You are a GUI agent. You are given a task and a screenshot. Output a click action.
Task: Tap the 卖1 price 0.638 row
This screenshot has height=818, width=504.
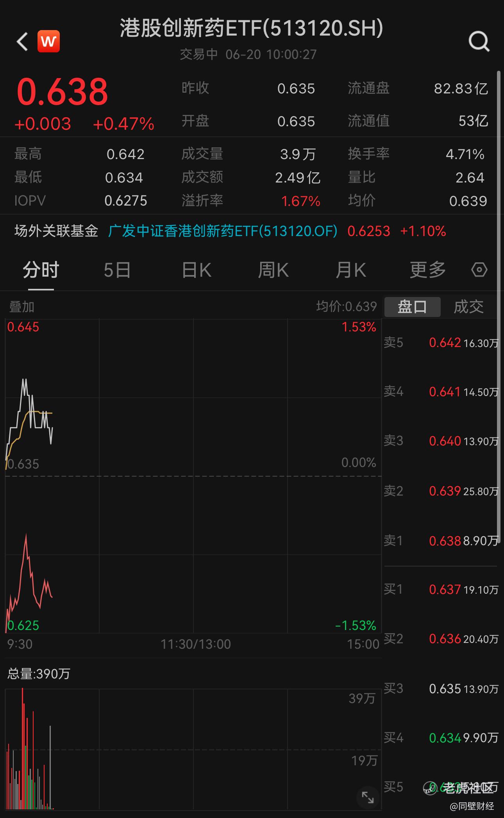coord(441,541)
